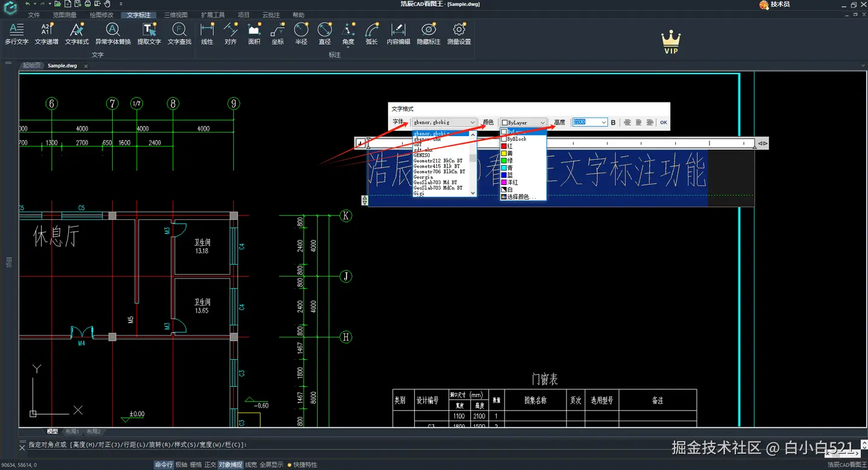Switch to the 布局1 layout tab
868x470 pixels.
coord(72,431)
